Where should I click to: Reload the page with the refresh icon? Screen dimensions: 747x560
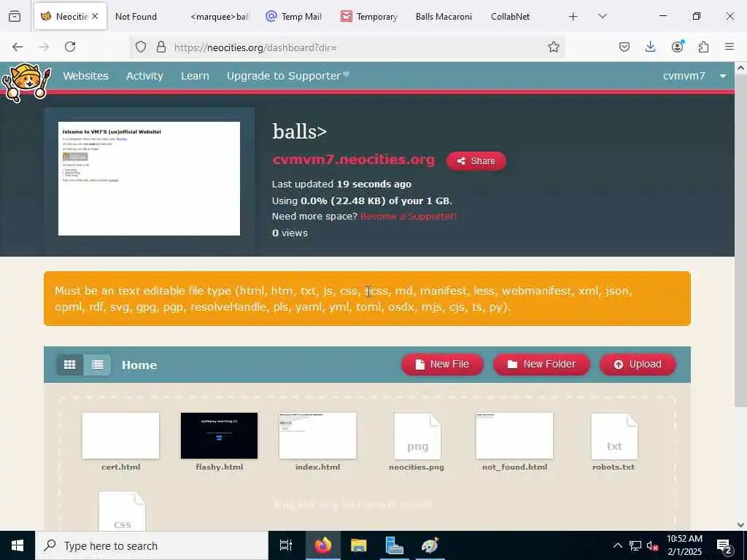coord(70,47)
